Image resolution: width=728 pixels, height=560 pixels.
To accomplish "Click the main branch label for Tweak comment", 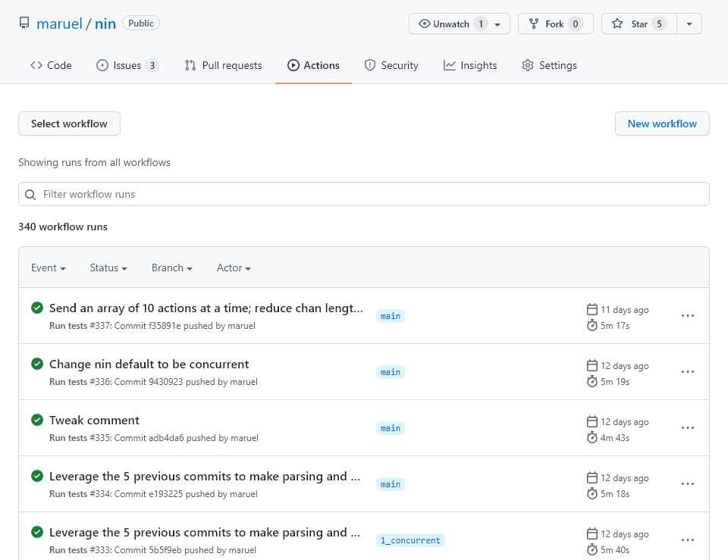I will click(x=391, y=428).
